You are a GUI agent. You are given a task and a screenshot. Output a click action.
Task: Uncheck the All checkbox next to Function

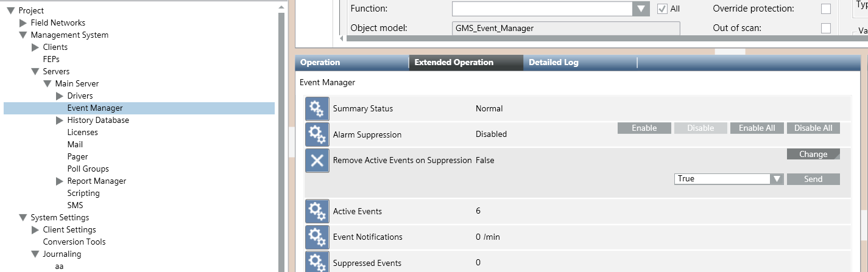point(662,9)
